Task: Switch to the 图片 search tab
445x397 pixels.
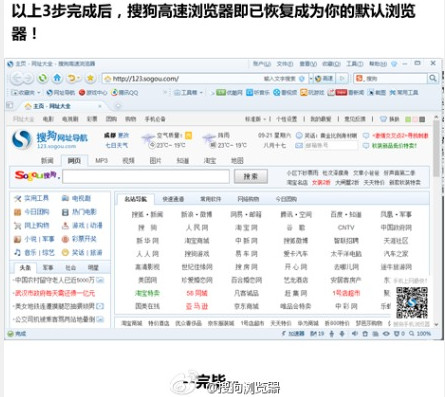Action: [x=156, y=161]
